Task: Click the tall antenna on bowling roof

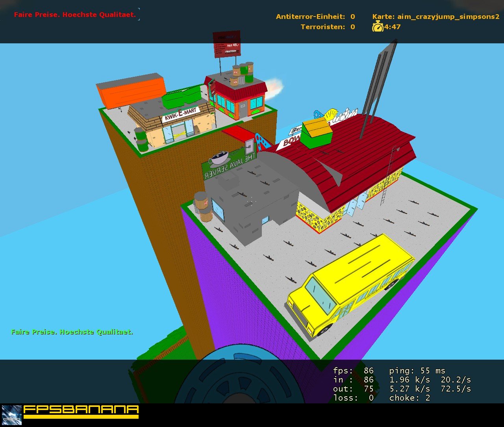Action: 377,89
